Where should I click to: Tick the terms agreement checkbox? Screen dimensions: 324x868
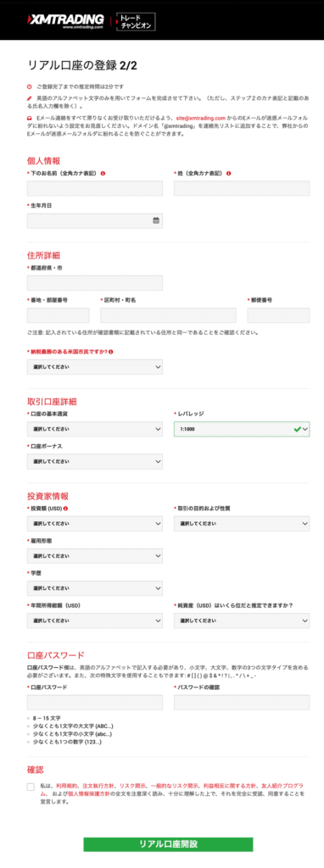(x=31, y=787)
